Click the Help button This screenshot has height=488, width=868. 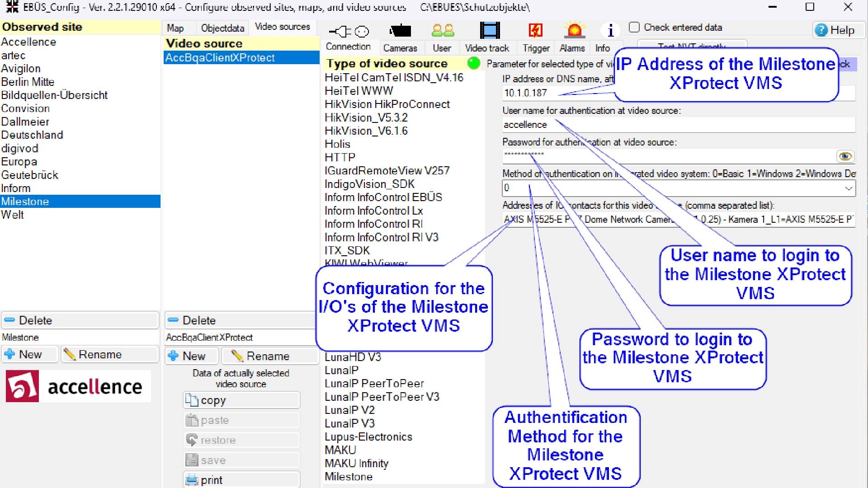pos(835,30)
